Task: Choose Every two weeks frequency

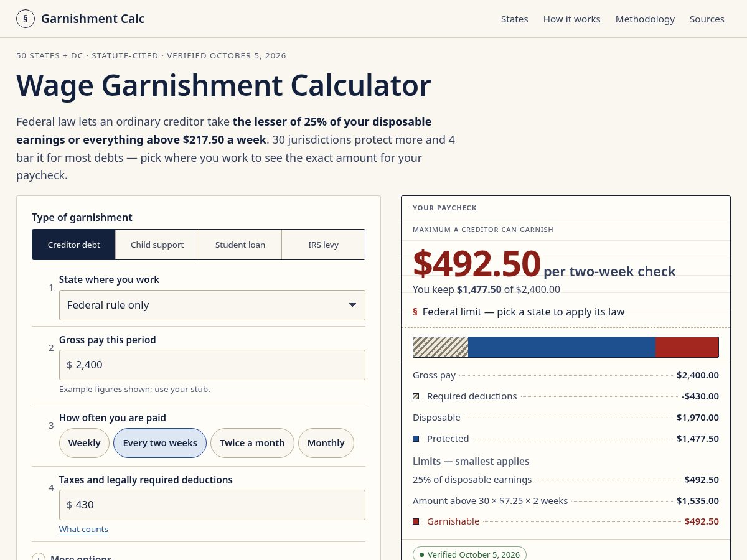Action: coord(160,443)
